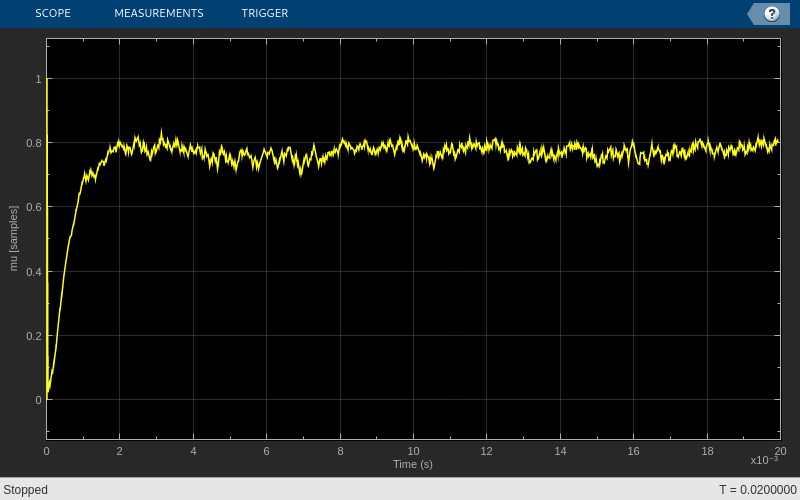Click the x-axis tick label 12
Screen dimensions: 800x500
click(486, 451)
